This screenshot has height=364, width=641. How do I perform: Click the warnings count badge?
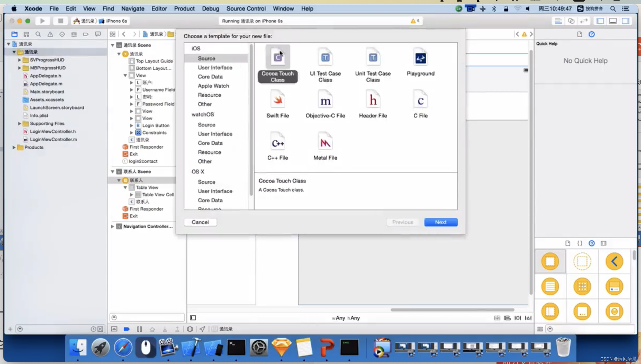tap(415, 21)
